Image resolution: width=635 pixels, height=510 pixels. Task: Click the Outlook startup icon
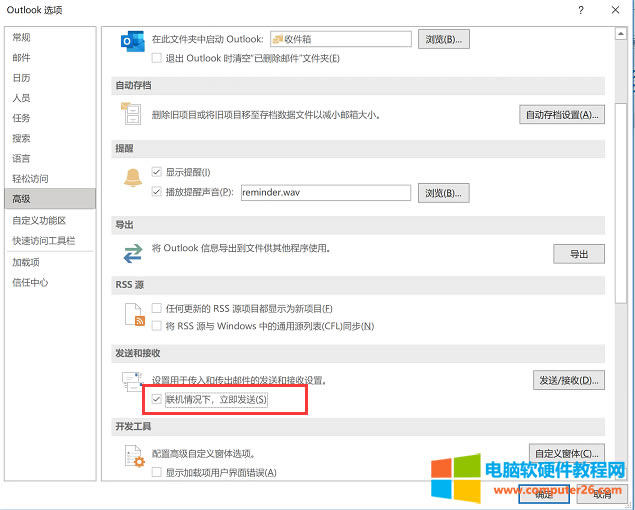tap(132, 41)
